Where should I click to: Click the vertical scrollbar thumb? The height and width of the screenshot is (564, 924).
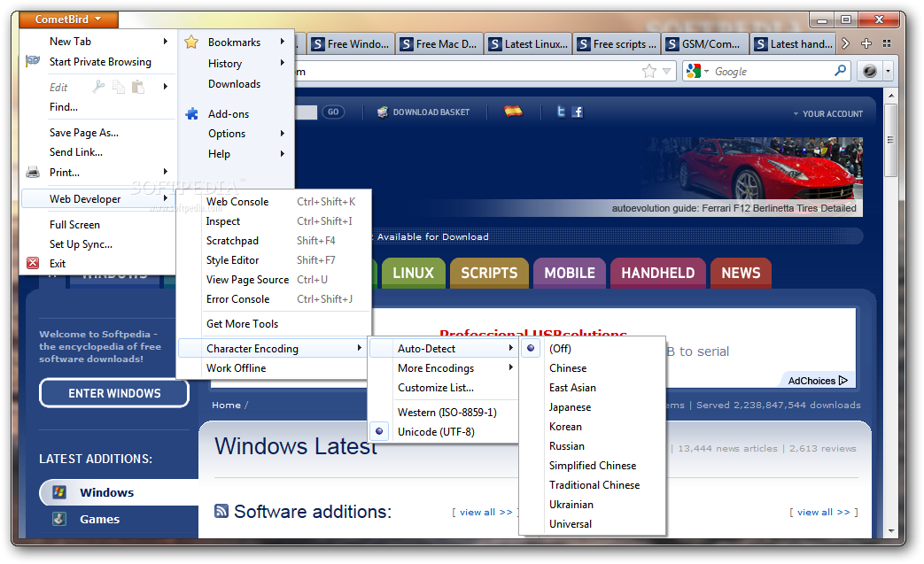pos(890,140)
